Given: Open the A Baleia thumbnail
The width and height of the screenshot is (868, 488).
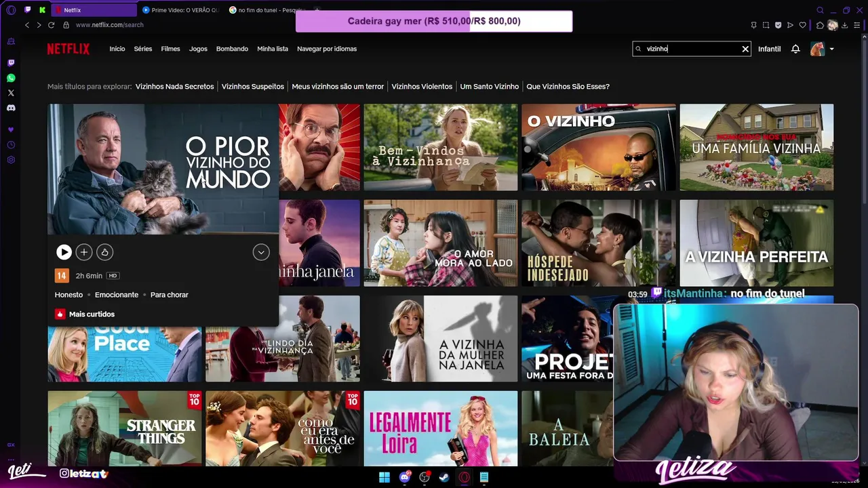Looking at the screenshot, I should tap(567, 428).
